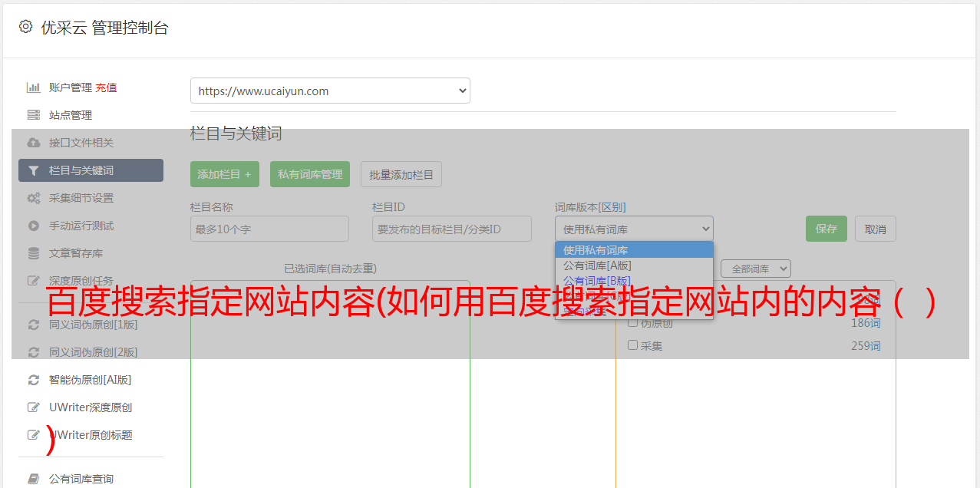This screenshot has height=488, width=980.
Task: Open the 全部词库 filter dropdown
Action: click(x=756, y=269)
